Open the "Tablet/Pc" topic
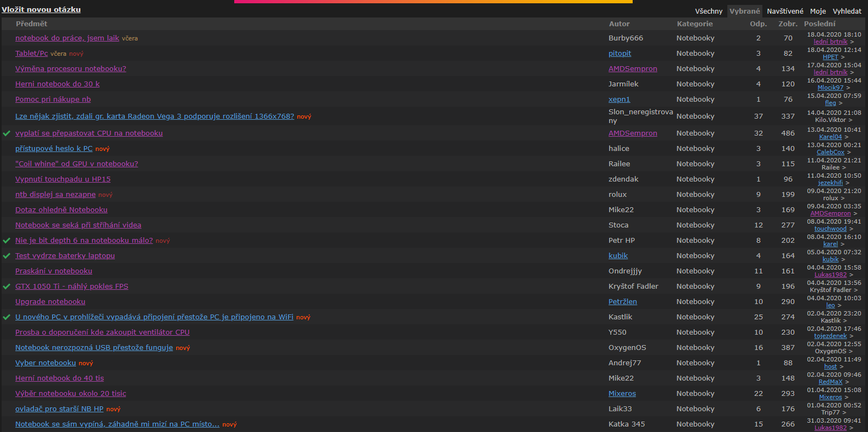 (32, 54)
